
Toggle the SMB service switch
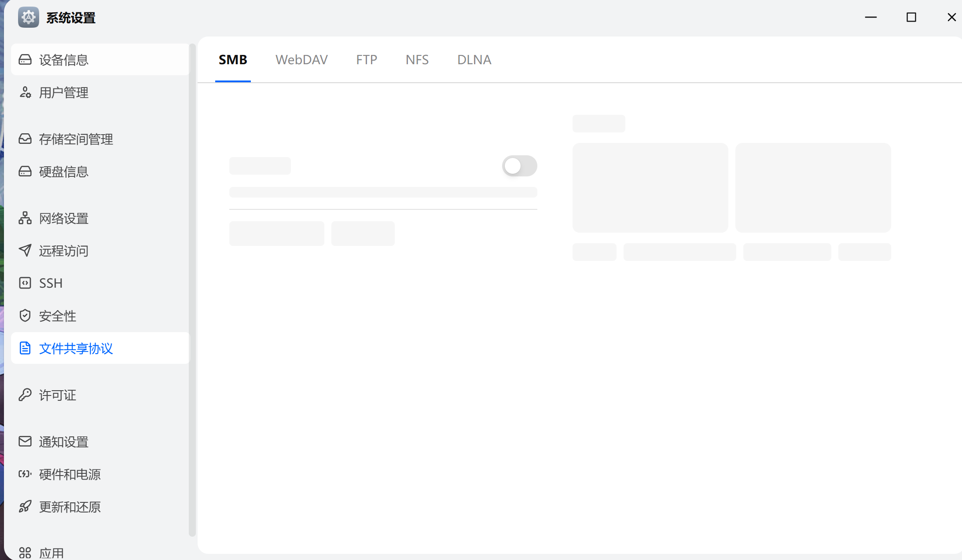519,166
